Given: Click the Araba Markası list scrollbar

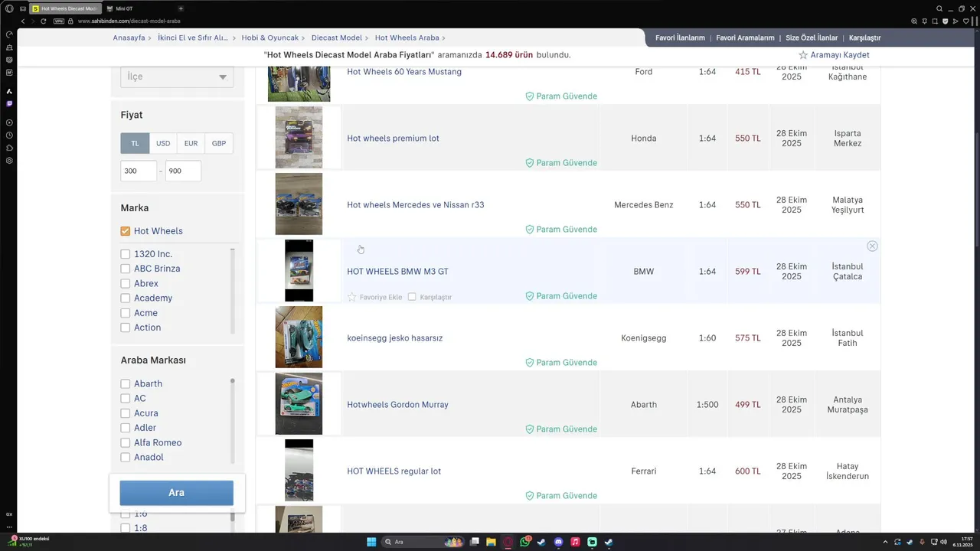Looking at the screenshot, I should (x=233, y=421).
